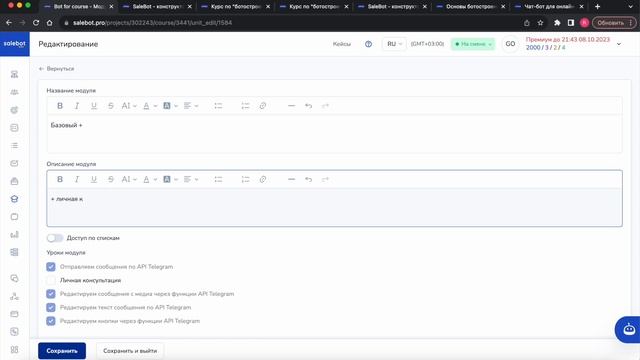Image resolution: width=640 pixels, height=360 pixels.
Task: Insert bulleted list in module name editor
Action: 218,106
